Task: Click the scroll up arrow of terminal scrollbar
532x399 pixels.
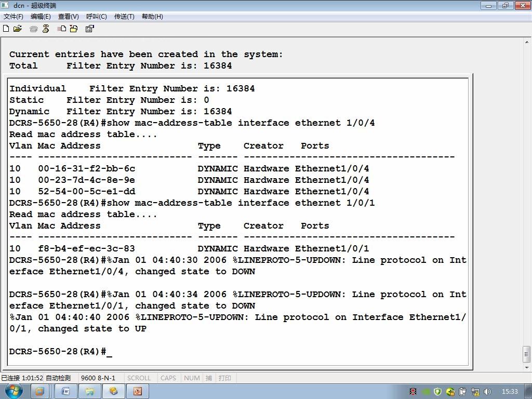Action: 527,42
